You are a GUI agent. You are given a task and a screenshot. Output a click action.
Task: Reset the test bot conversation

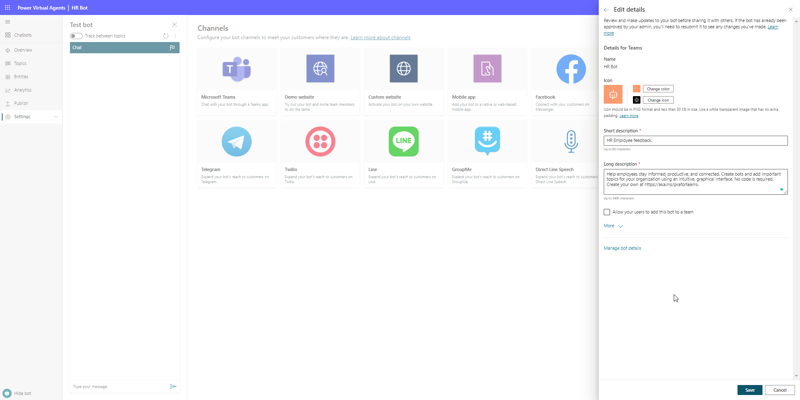pyautogui.click(x=166, y=36)
